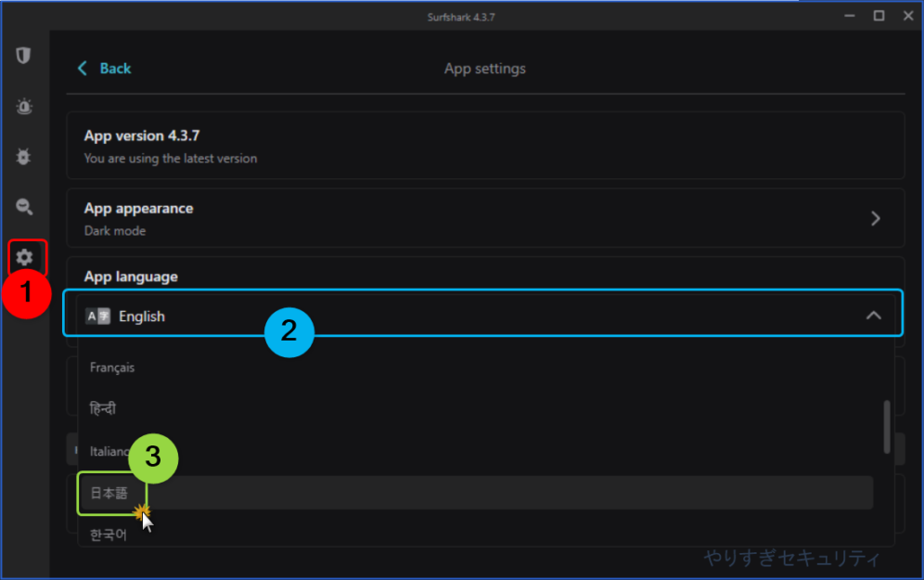Click the up chevron in language dropdown
This screenshot has width=924, height=580.
point(874,316)
